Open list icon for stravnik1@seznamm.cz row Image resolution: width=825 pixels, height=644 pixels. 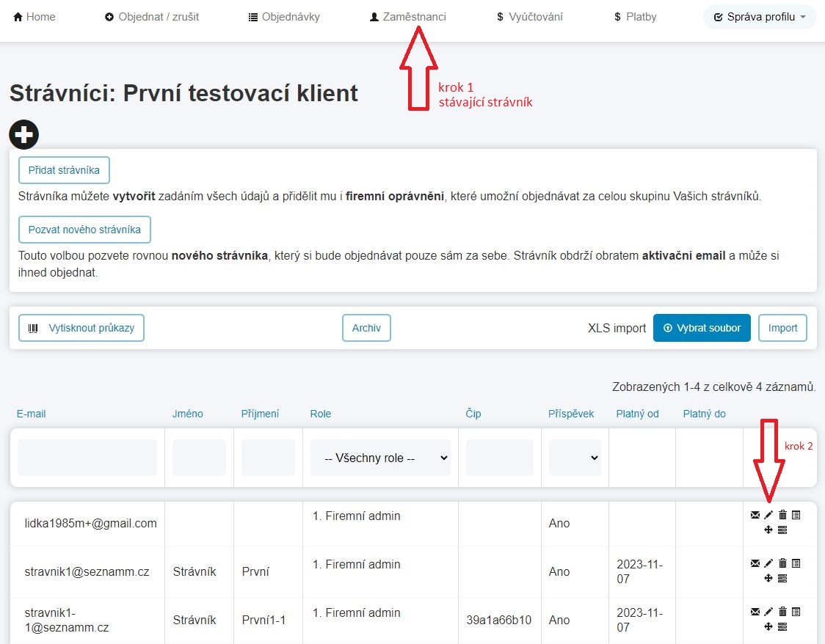tap(796, 563)
